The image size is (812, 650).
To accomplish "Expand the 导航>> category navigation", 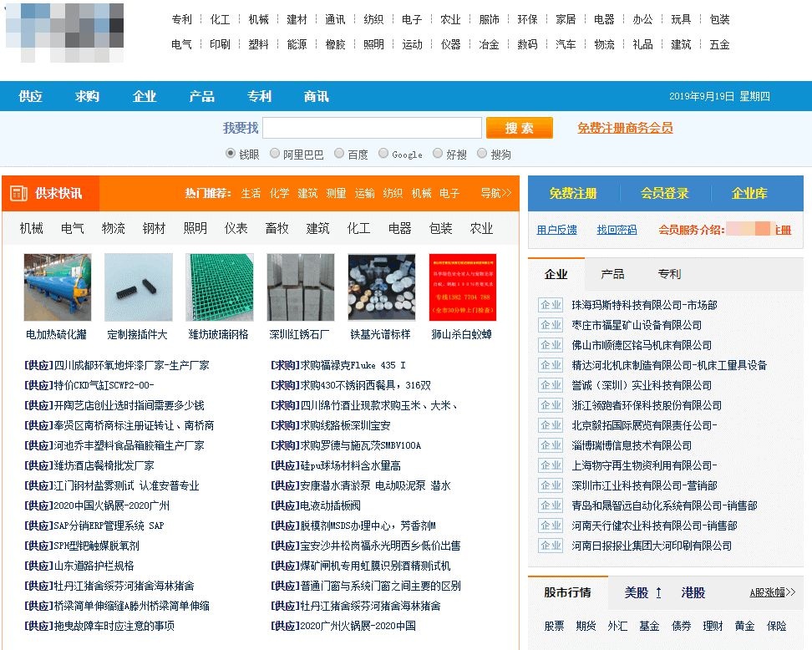I will pos(495,193).
